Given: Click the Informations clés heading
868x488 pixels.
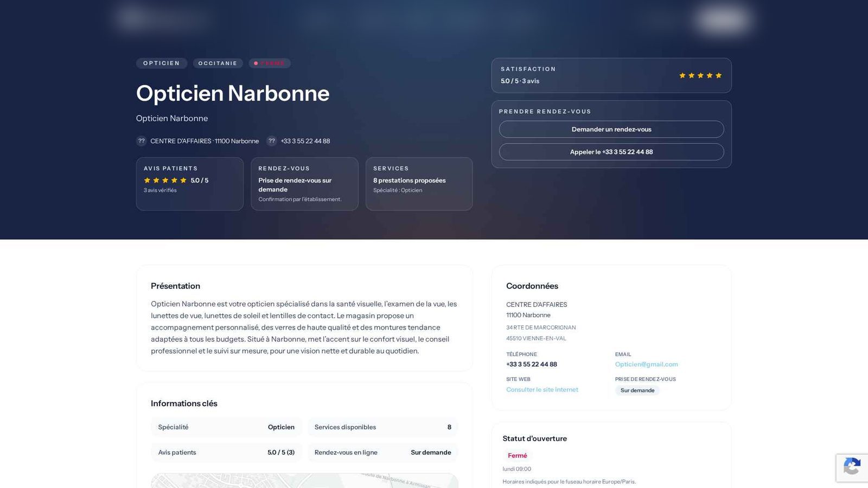Looking at the screenshot, I should click(184, 403).
